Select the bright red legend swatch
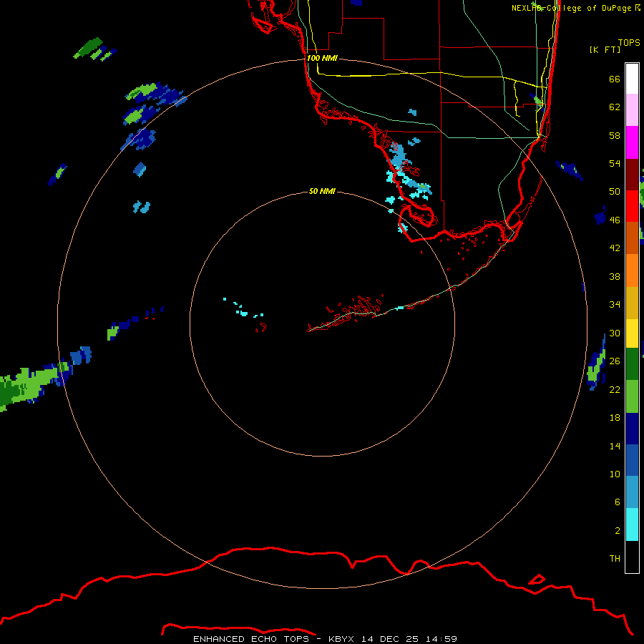This screenshot has height=644, width=644. (x=632, y=206)
